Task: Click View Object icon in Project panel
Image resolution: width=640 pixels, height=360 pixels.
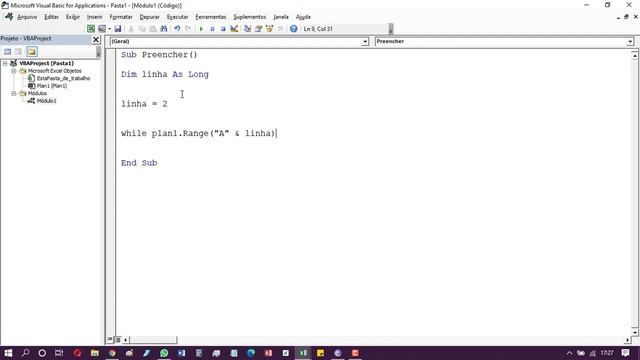Action: (x=19, y=51)
